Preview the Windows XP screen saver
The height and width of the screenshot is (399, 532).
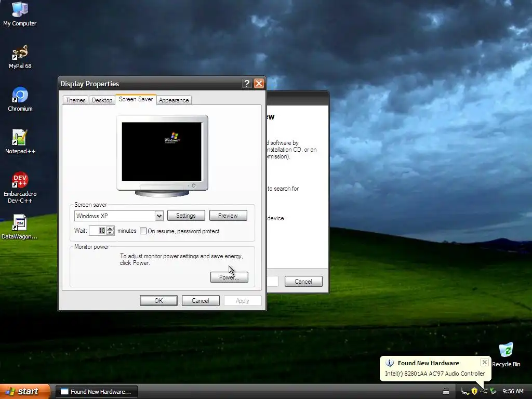(228, 216)
